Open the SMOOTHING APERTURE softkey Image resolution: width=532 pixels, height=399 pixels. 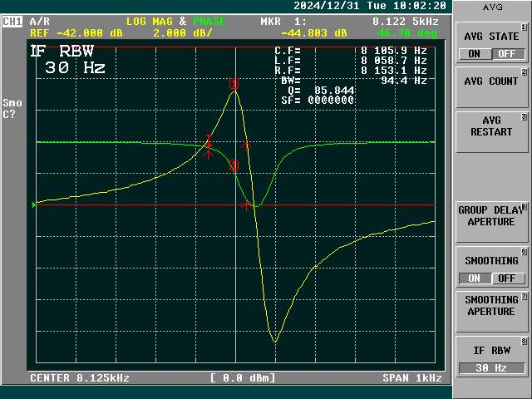pos(491,306)
